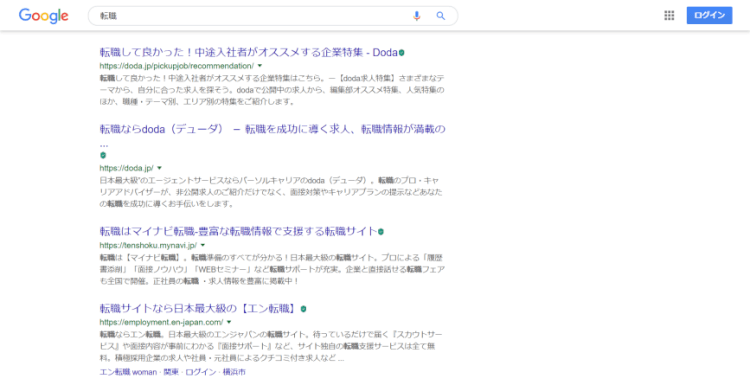Open the dropdown arrow after https://doda.jp/

tap(159, 168)
